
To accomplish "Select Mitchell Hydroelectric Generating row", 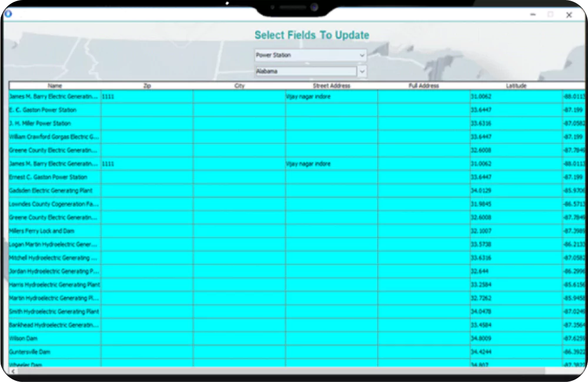I will point(296,258).
